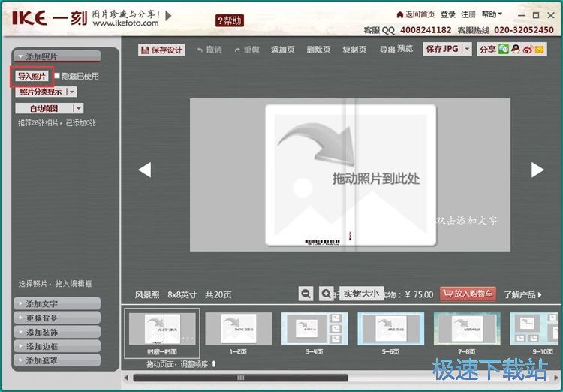Select the 7-8页 page thumbnail

click(467, 333)
